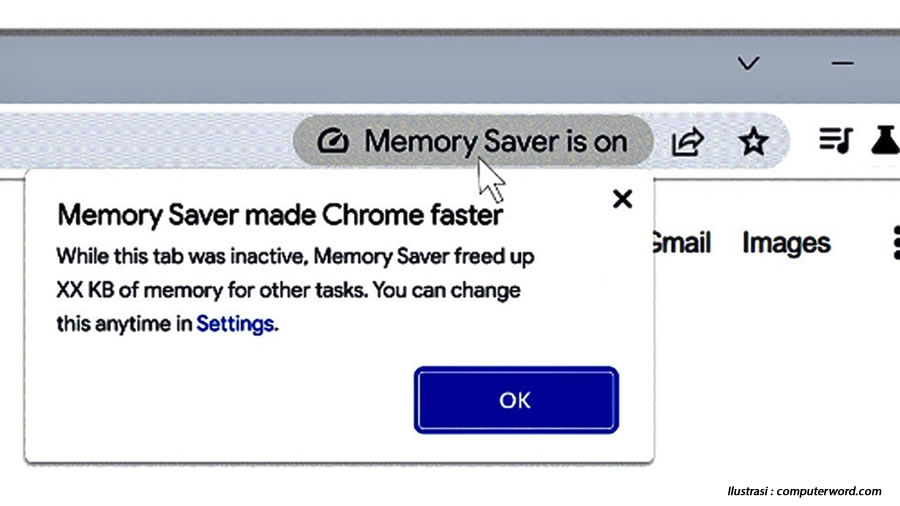
Task: Open the media controls playlist icon
Action: pos(836,140)
